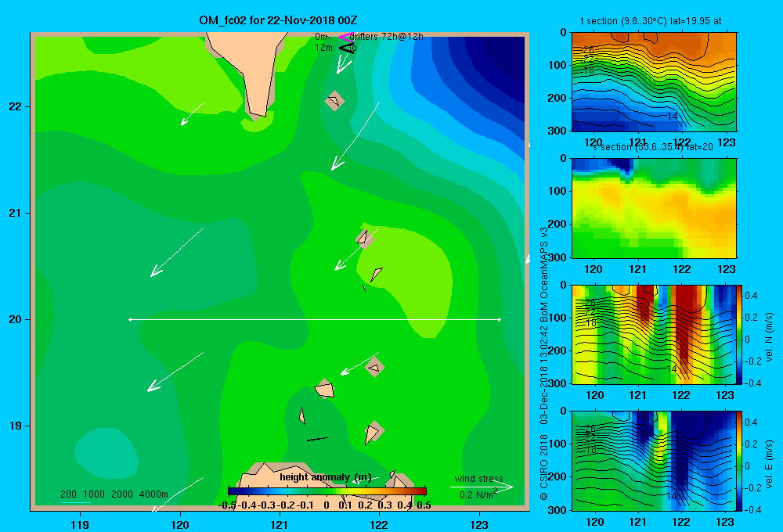Viewport: 783px width, 532px height.
Task: Click the -0.4 tick on the vel. E scale
Action: [752, 509]
